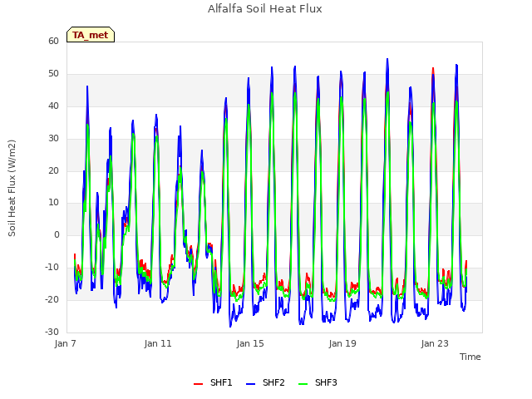Toggle the SHF3 legend entry
The width and height of the screenshot is (532, 399).
[318, 382]
